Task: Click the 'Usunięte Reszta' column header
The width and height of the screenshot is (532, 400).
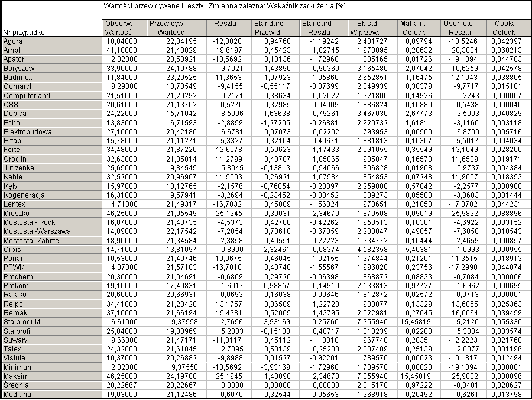Action: pyautogui.click(x=464, y=28)
